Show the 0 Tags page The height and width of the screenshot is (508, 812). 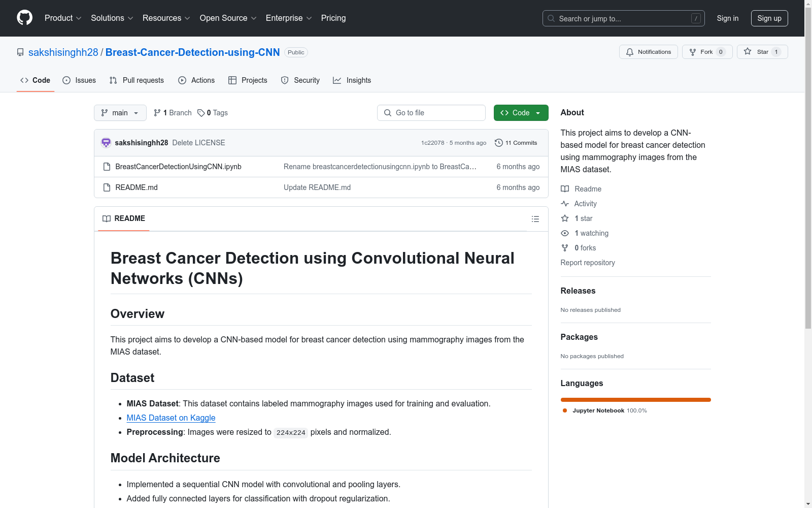(213, 113)
